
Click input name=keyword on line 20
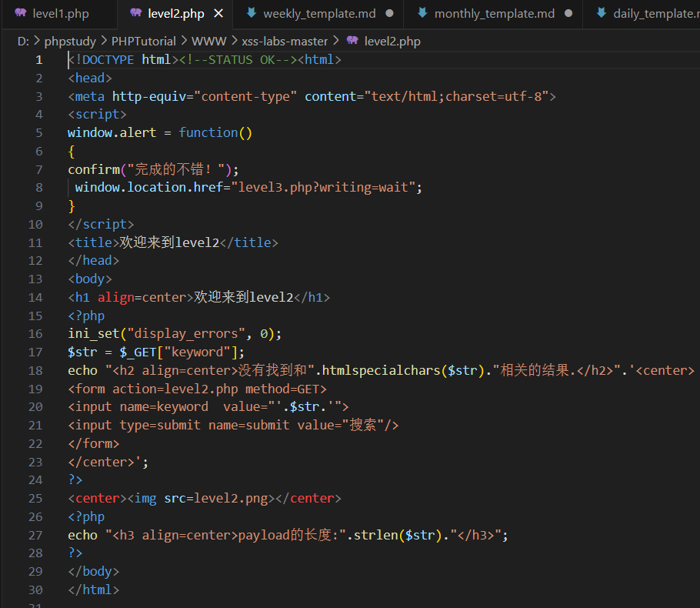coord(142,407)
